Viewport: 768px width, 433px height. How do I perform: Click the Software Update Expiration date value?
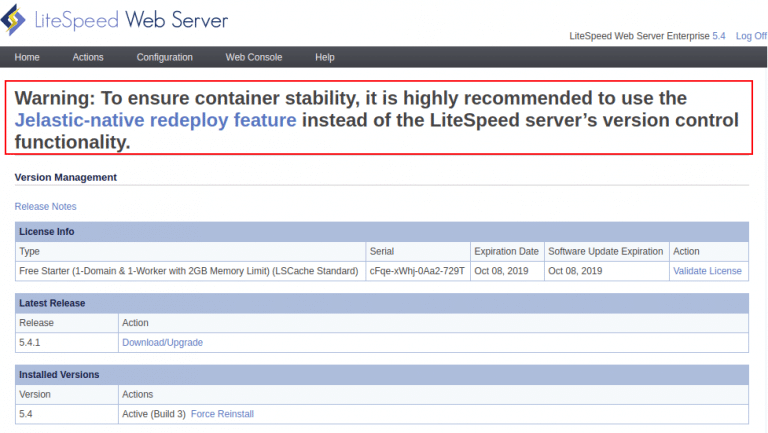click(x=575, y=271)
